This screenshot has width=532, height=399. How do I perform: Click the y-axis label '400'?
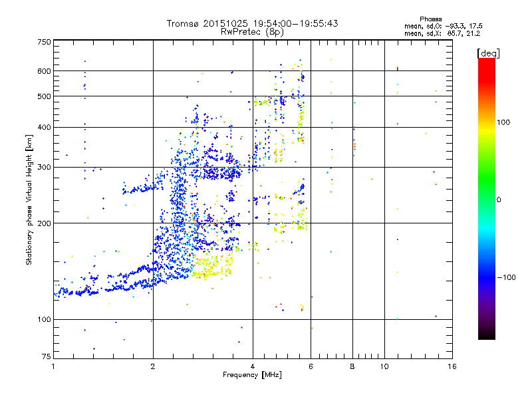(44, 127)
